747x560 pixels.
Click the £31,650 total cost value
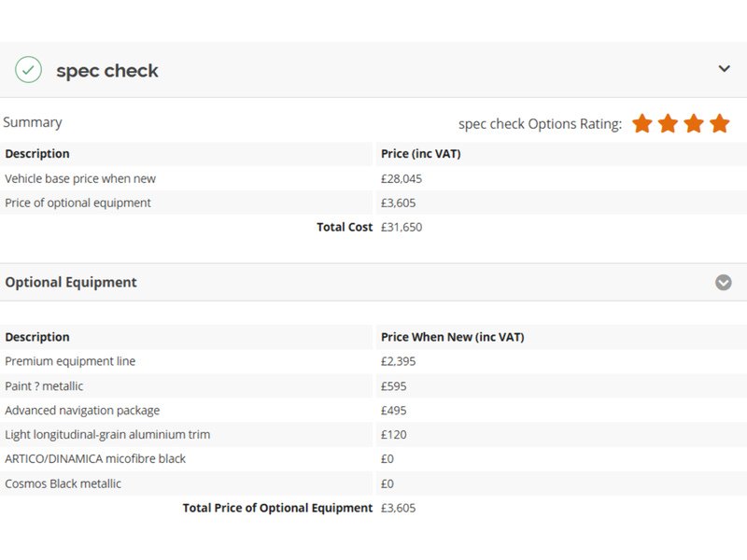point(402,227)
